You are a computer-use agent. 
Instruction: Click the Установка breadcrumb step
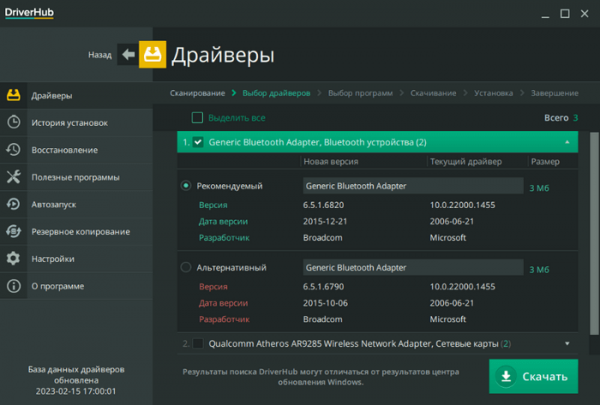coord(494,93)
